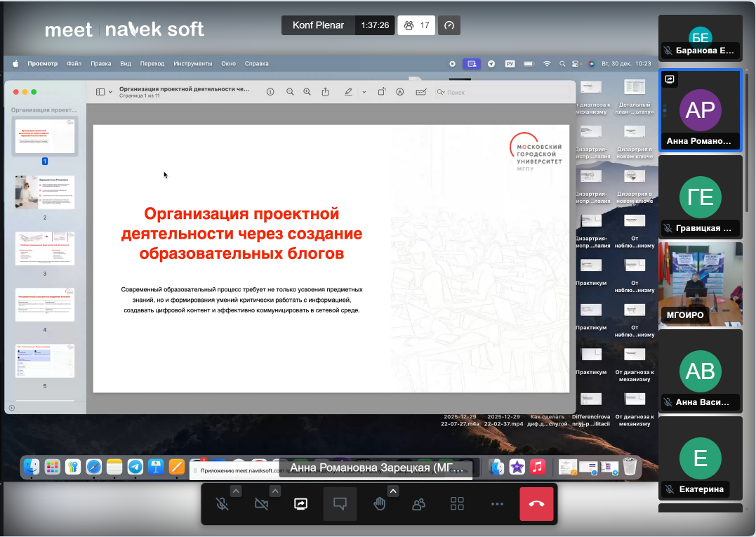756x537 pixels.
Task: Open the Файл menu
Action: coord(74,64)
